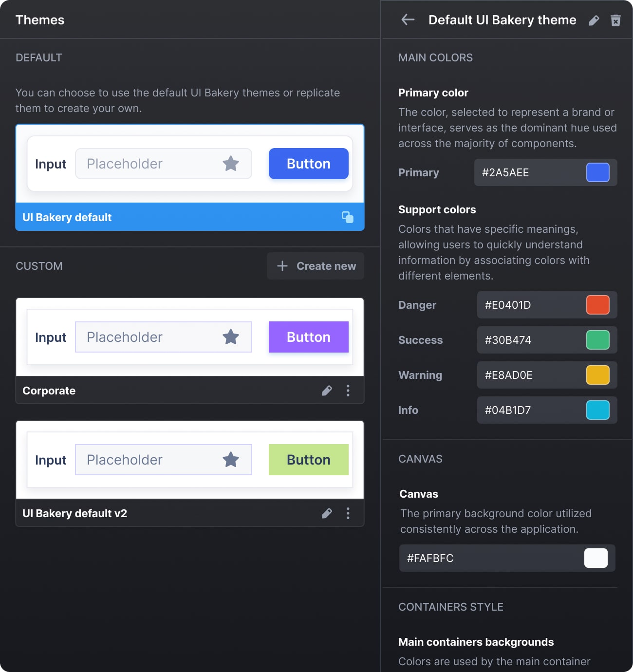Edit the Corporate theme
This screenshot has width=633, height=672.
click(326, 390)
